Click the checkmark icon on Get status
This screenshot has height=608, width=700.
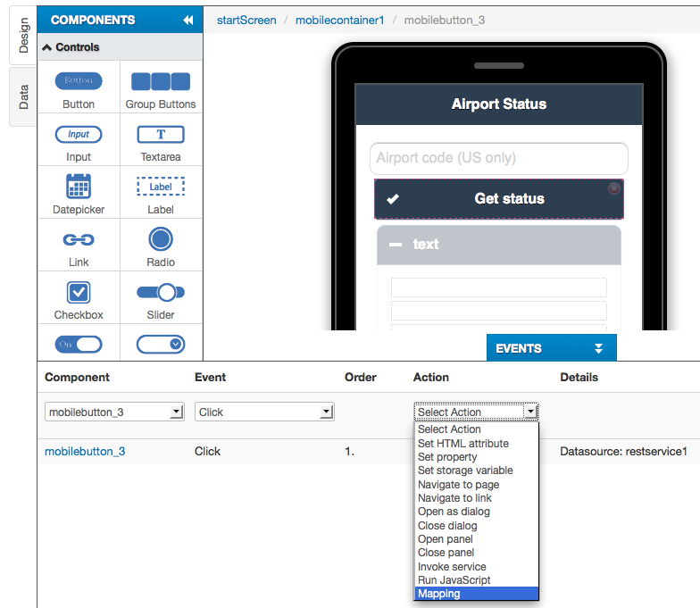(x=393, y=198)
